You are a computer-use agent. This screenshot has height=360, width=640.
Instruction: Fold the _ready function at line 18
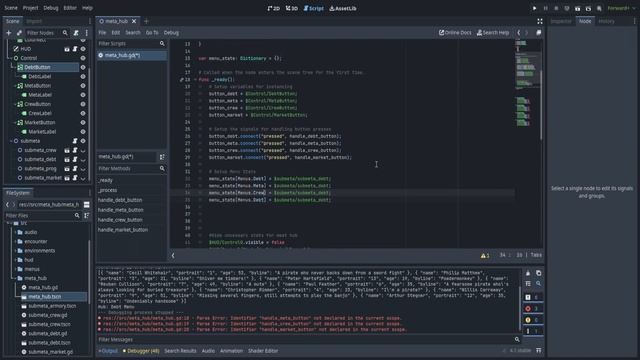pos(195,80)
